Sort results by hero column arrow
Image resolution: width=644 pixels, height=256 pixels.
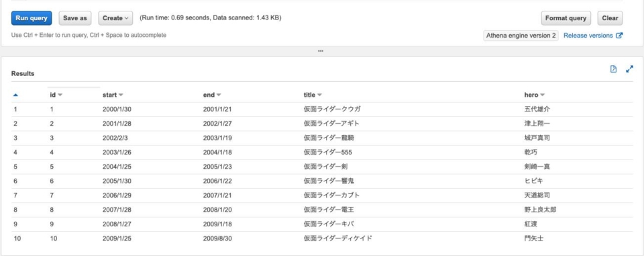542,95
